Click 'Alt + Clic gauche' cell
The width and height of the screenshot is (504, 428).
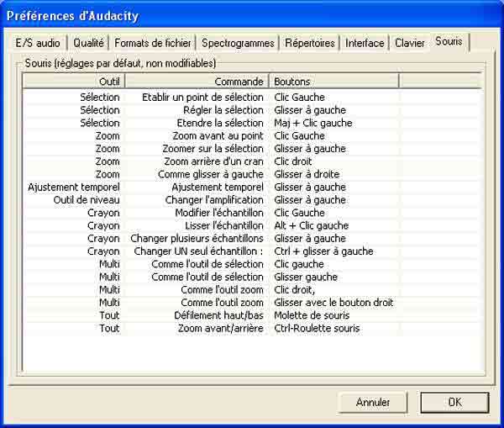[311, 226]
